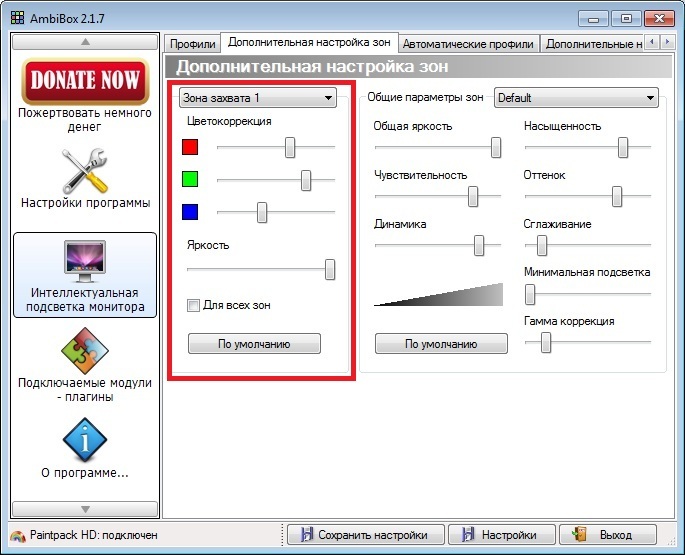
Task: Click the zone Яркость slider handle
Action: pyautogui.click(x=330, y=269)
